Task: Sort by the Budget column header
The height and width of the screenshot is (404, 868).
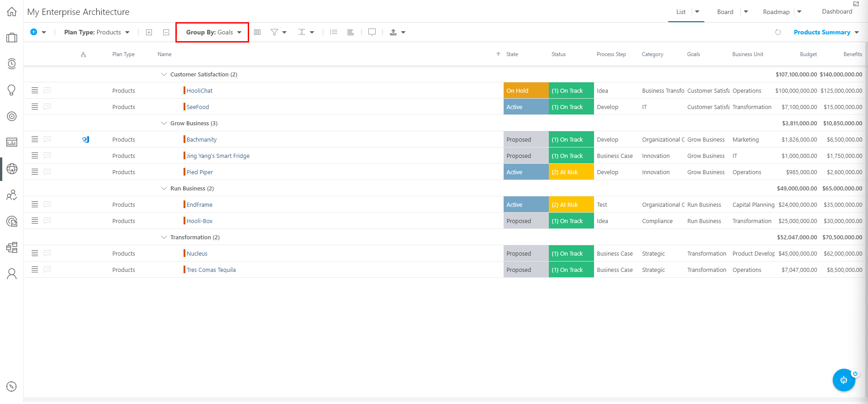Action: [808, 54]
